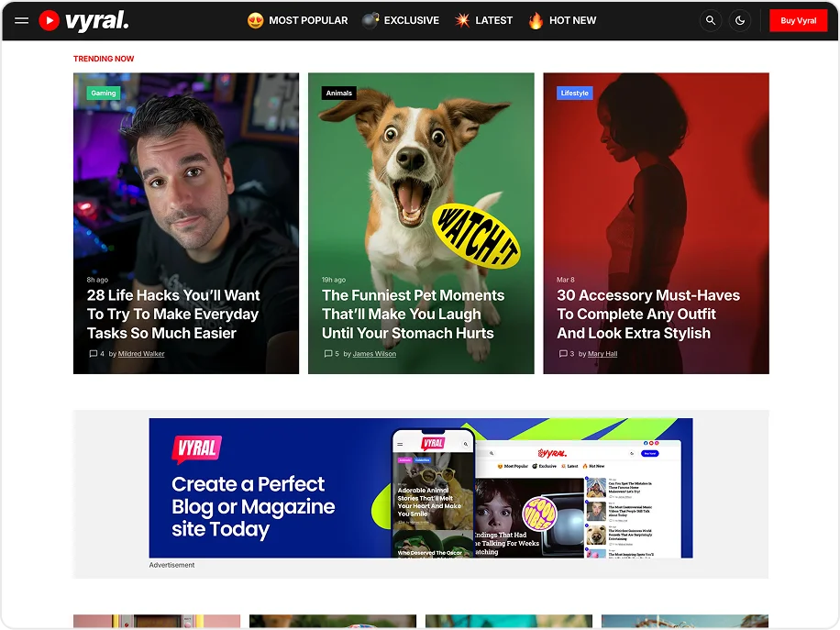Open comments icon on Accessory post
Image resolution: width=840 pixels, height=630 pixels.
click(563, 354)
